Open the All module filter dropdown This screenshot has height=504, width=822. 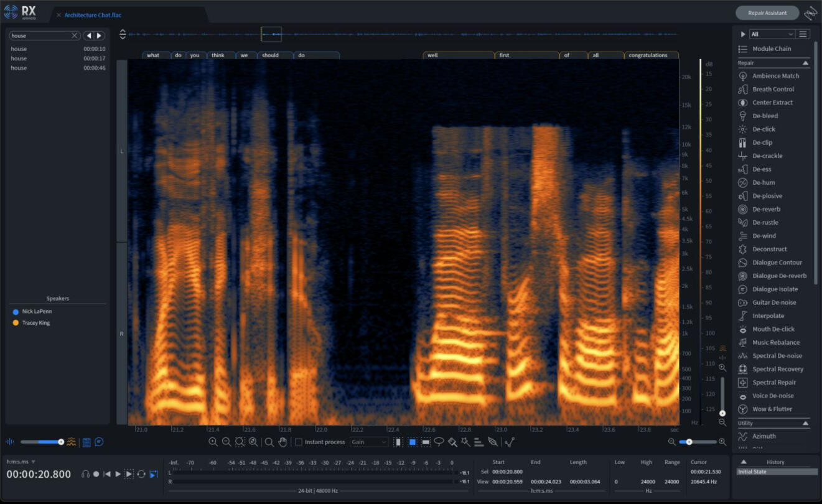772,34
